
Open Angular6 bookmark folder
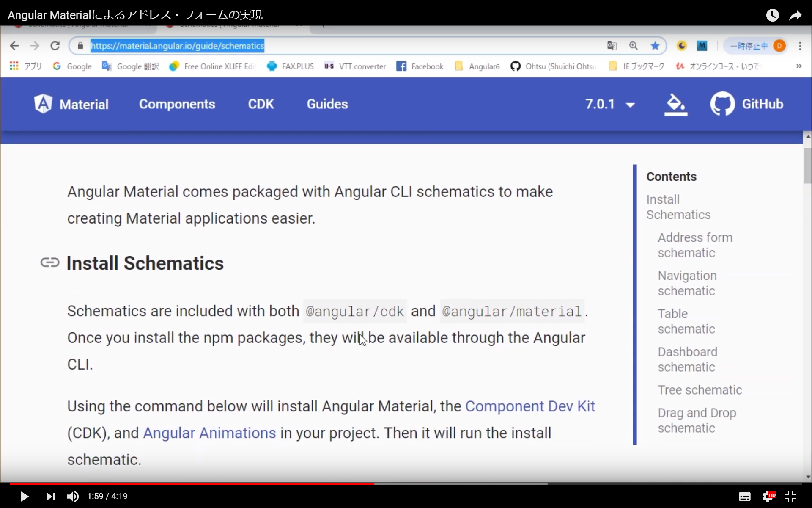477,66
